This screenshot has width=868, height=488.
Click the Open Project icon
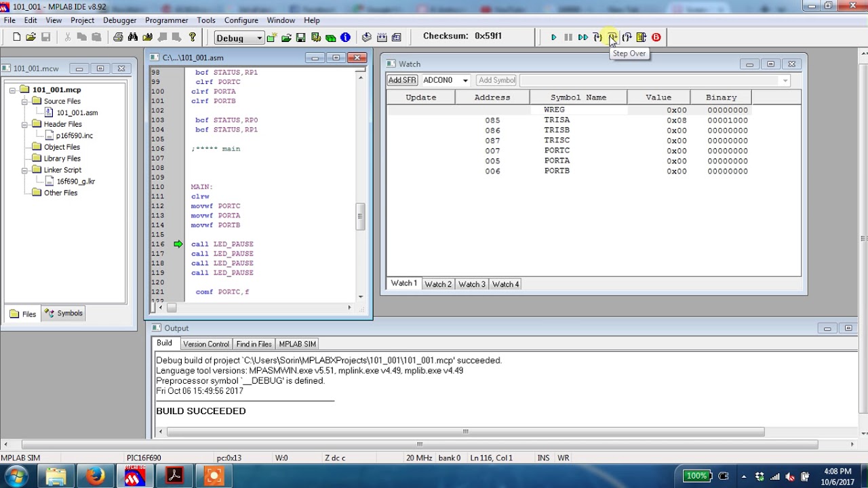286,37
